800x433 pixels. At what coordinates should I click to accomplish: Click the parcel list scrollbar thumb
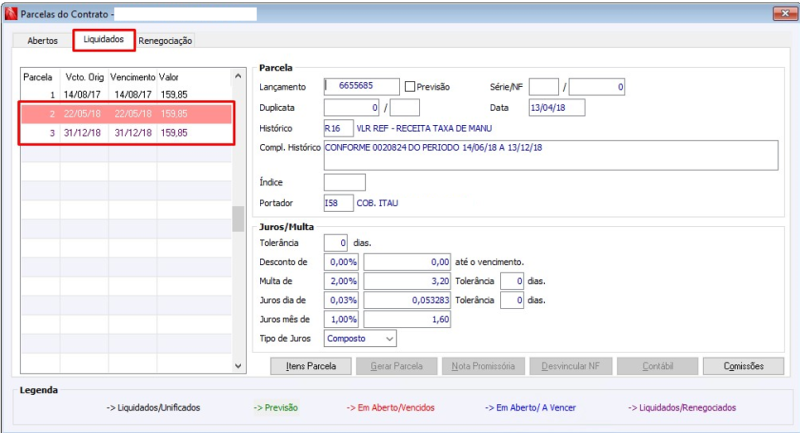238,219
